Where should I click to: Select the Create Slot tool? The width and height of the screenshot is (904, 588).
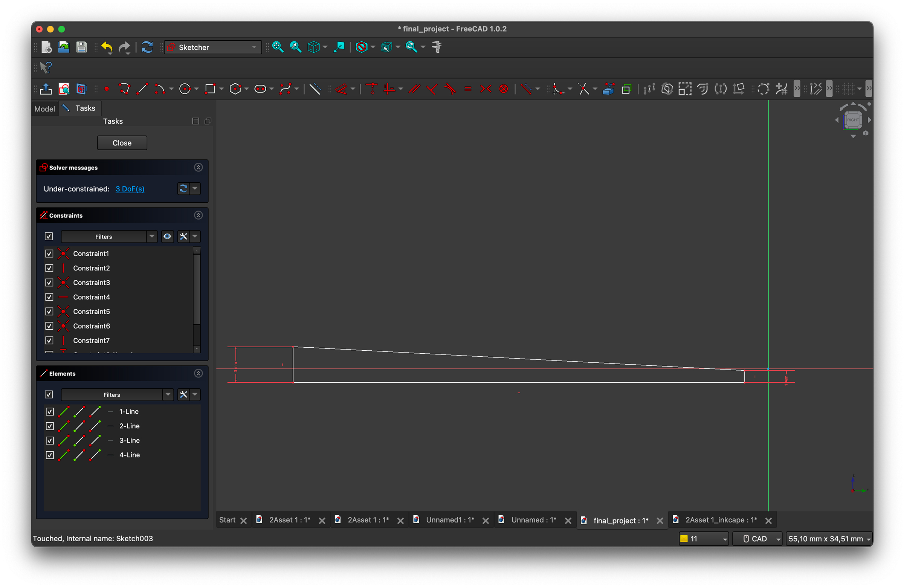[x=260, y=89]
